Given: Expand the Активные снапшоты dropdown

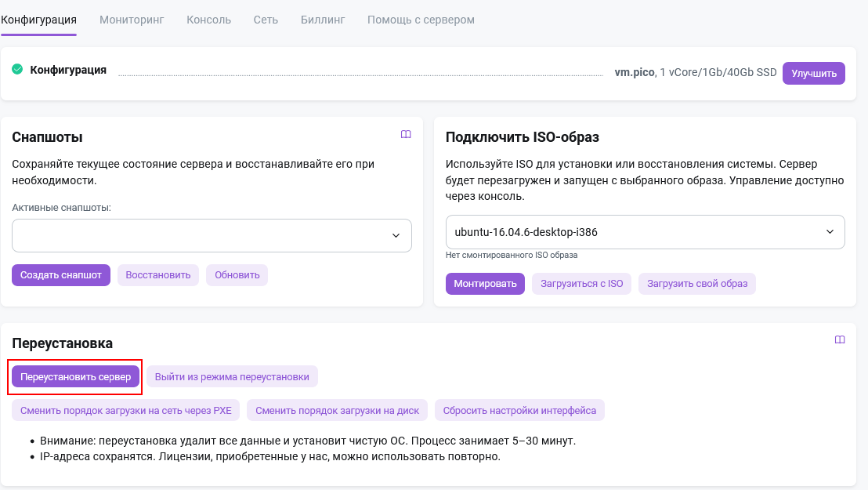Looking at the screenshot, I should (212, 235).
